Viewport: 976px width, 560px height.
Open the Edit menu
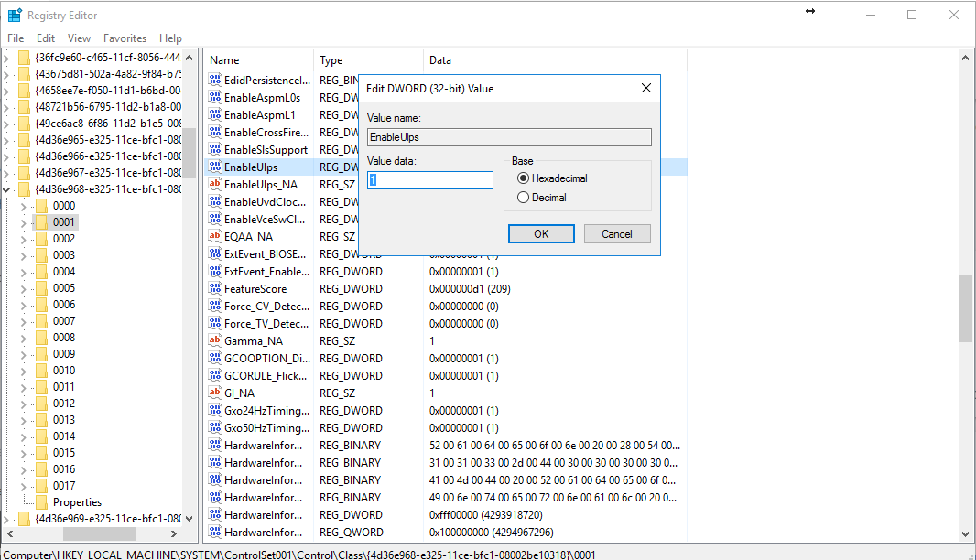coord(46,38)
